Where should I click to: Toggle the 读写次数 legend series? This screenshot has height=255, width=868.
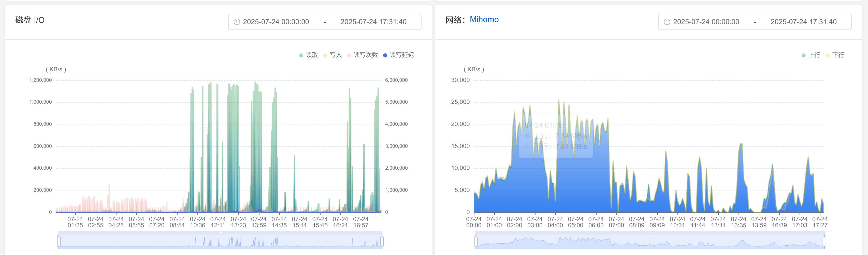pos(363,55)
